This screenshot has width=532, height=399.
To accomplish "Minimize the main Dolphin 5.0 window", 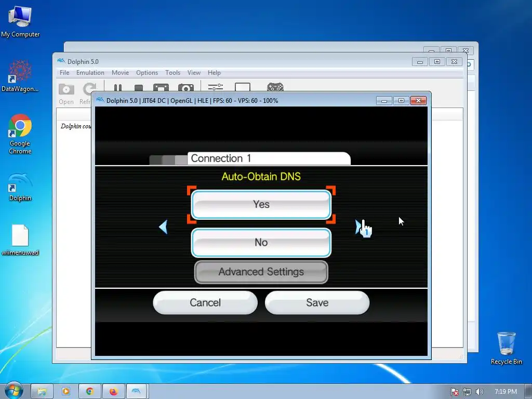I will click(x=420, y=62).
